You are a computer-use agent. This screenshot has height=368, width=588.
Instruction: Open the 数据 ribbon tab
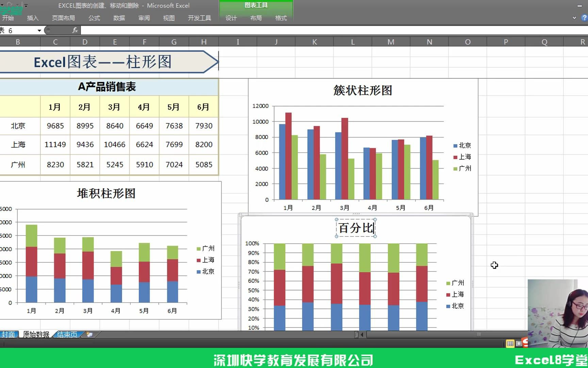[118, 18]
